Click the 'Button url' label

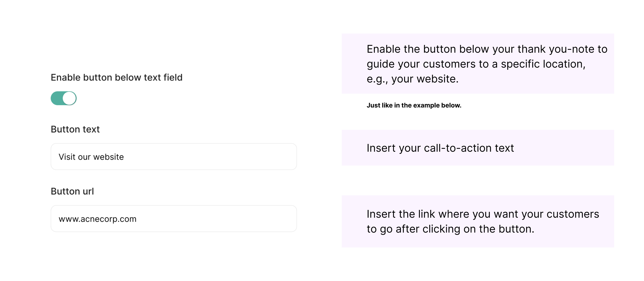coord(72,191)
